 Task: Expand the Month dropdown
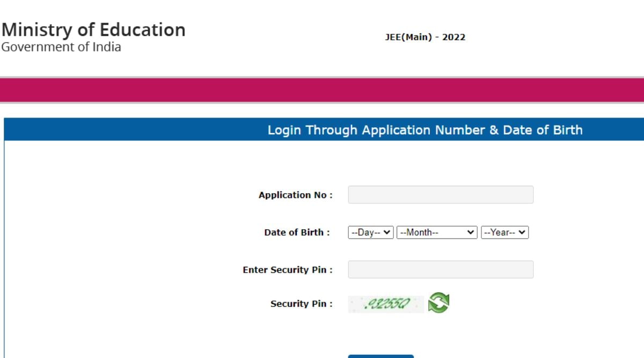pos(437,232)
